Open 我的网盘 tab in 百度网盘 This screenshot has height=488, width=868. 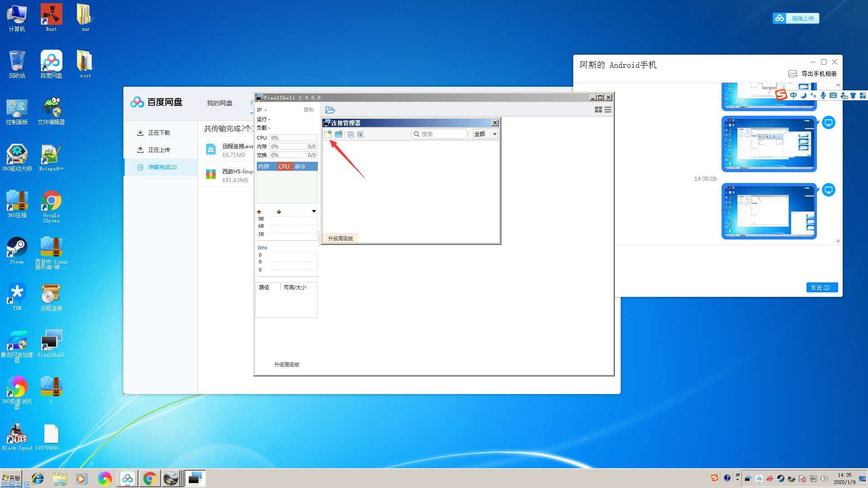[x=220, y=103]
